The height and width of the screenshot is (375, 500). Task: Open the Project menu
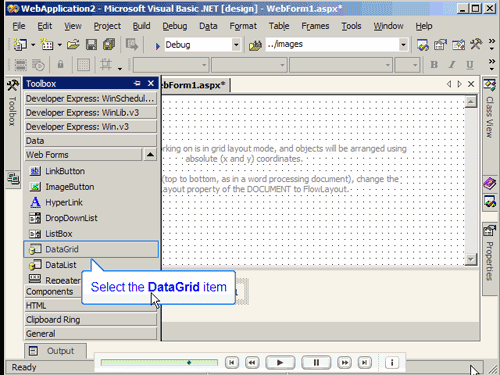coord(107,26)
